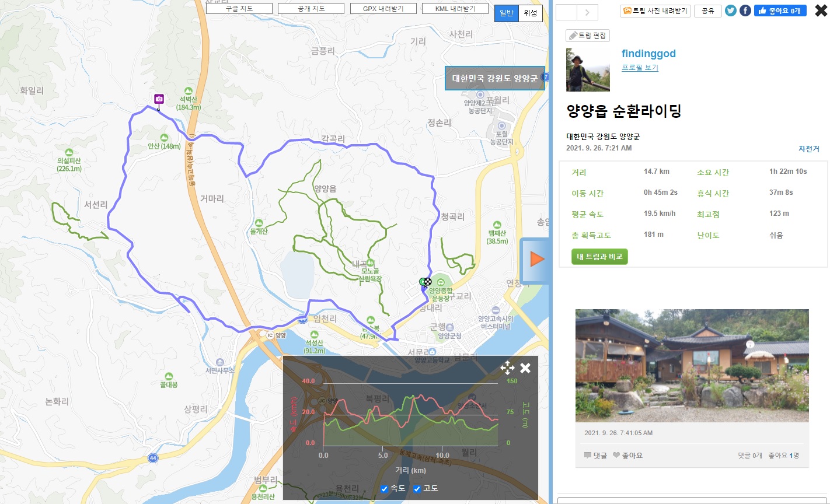Close the trip detail panel
This screenshot has width=830, height=504.
(821, 10)
